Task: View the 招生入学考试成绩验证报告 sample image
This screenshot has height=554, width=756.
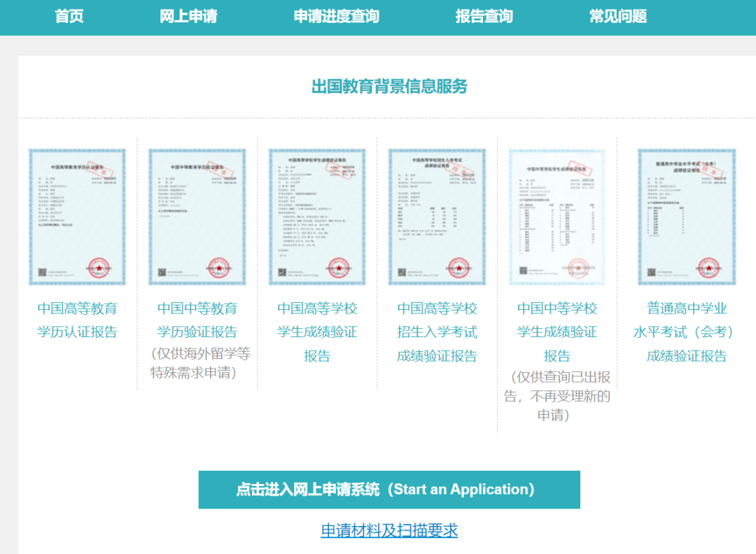Action: [x=437, y=217]
